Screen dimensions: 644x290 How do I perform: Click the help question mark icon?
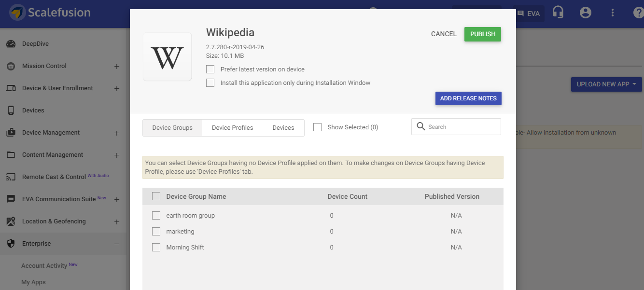click(638, 13)
